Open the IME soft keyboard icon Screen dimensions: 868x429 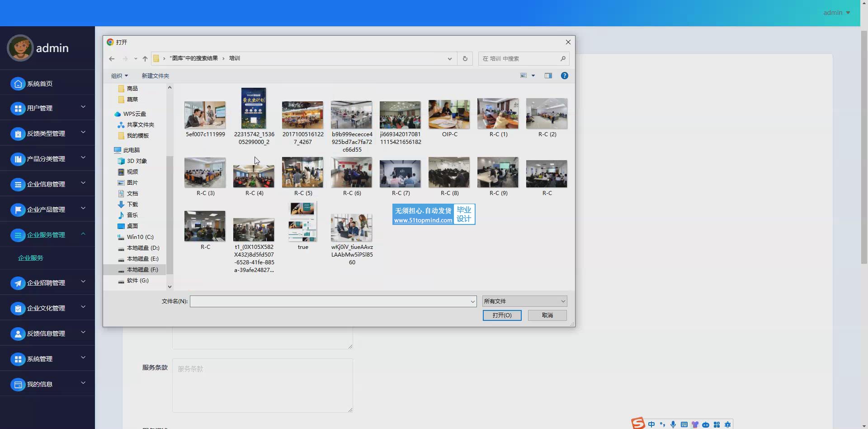point(684,424)
